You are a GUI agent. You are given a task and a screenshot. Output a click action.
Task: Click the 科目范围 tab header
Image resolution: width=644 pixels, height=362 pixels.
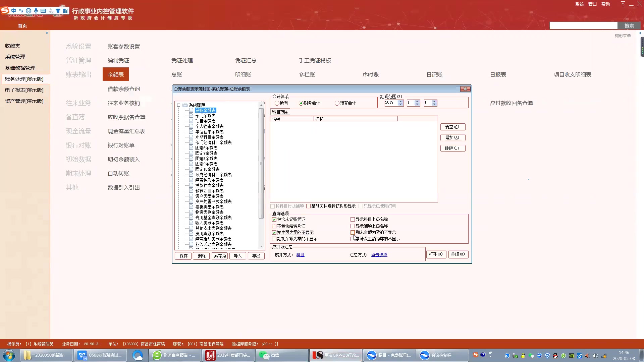pos(280,112)
